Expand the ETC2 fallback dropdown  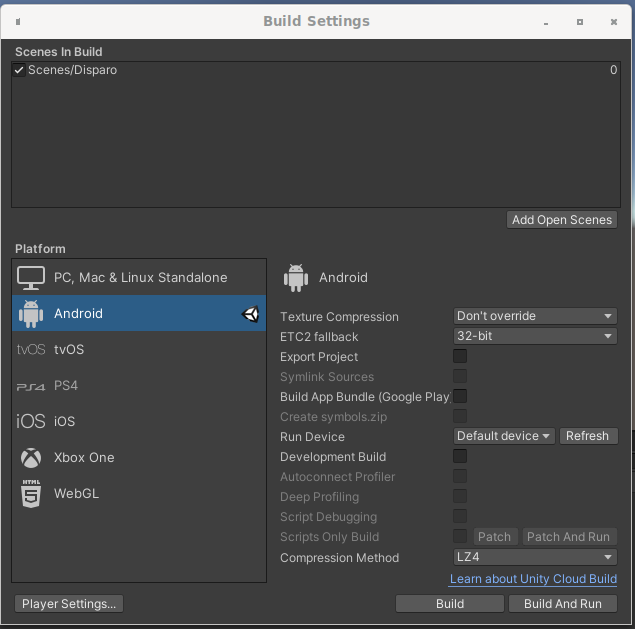pos(535,336)
